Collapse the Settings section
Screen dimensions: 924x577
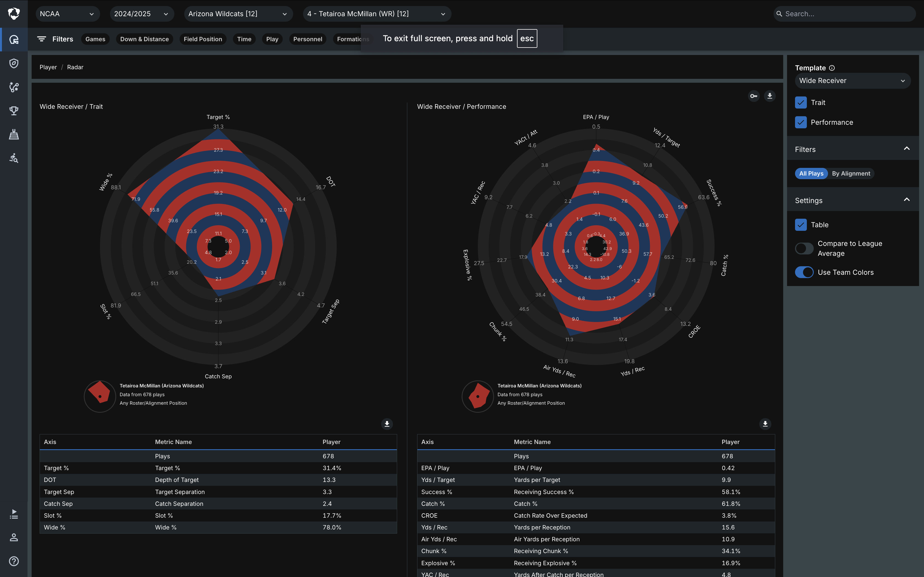[x=906, y=200]
